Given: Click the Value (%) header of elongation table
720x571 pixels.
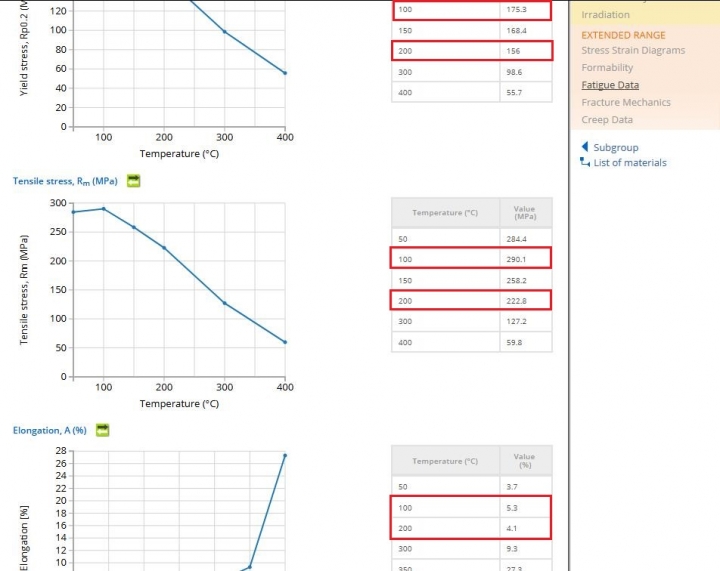Looking at the screenshot, I should pos(525,461).
